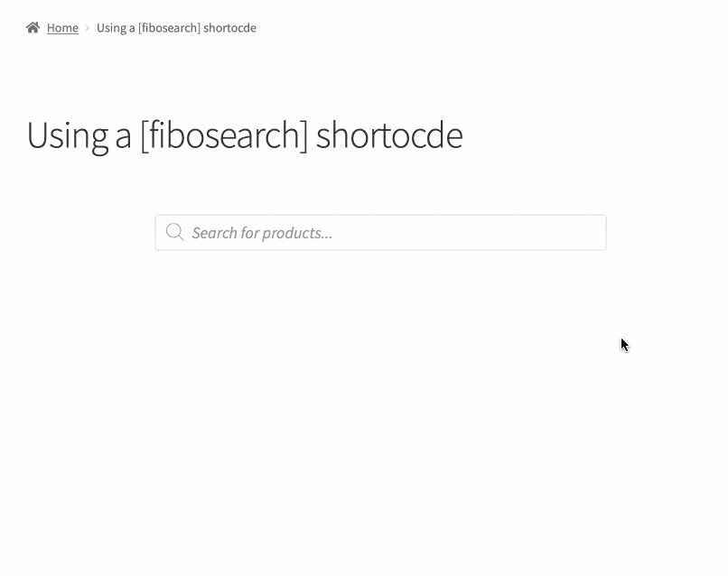Click the middle of the product search bar
The width and height of the screenshot is (728, 576).
click(x=380, y=233)
